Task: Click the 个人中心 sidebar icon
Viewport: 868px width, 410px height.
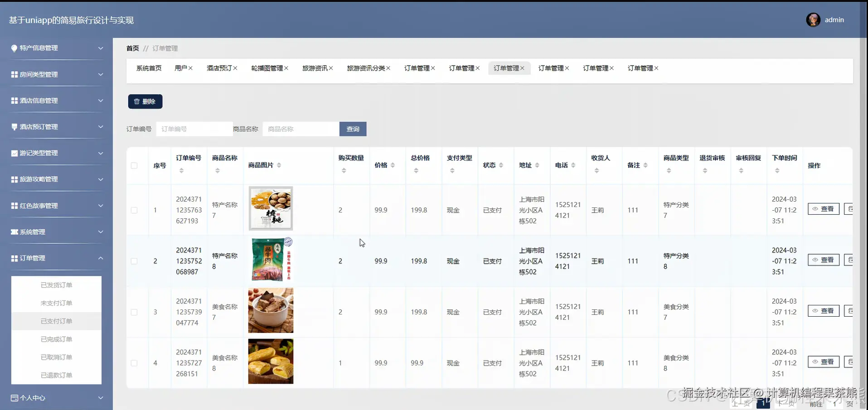Action: pos(14,398)
